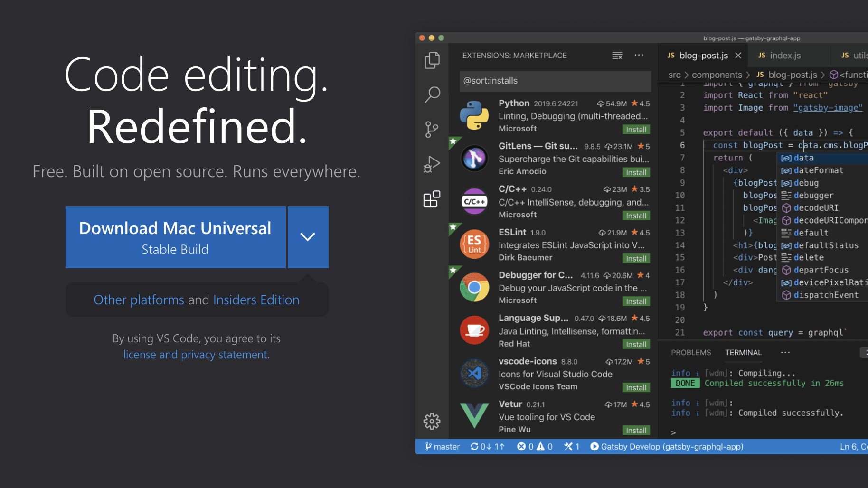Click Gatsby Develop task in status bar
This screenshot has width=868, height=488.
(x=667, y=447)
